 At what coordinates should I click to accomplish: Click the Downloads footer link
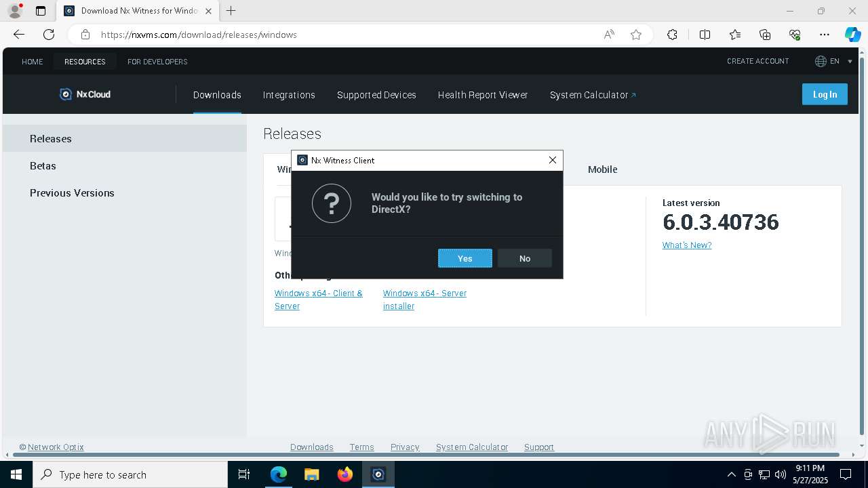tap(312, 447)
